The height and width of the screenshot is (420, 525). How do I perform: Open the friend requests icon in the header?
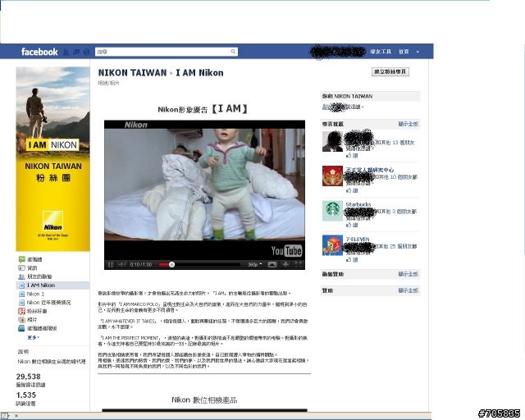(66, 52)
